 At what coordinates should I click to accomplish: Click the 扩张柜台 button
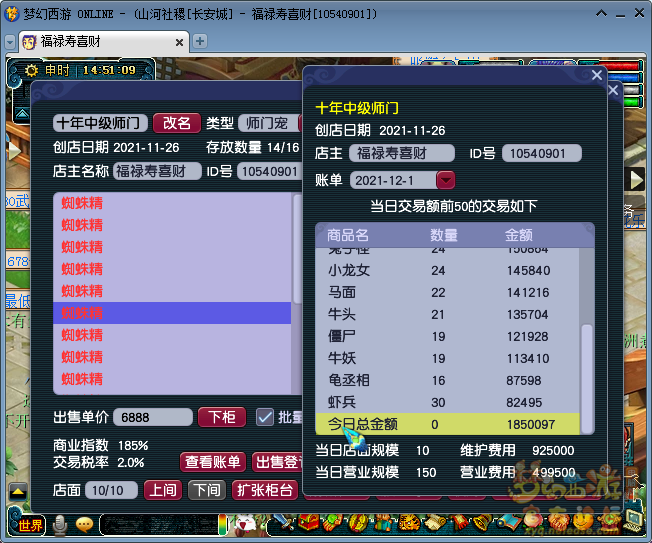265,490
